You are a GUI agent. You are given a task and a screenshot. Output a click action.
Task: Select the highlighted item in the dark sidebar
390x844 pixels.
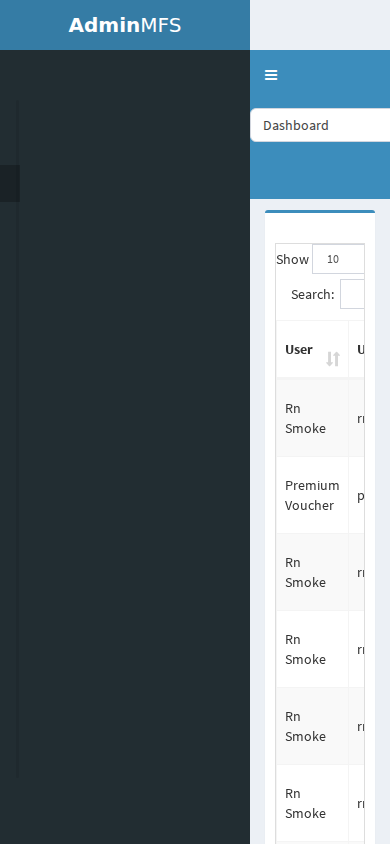tap(10, 184)
